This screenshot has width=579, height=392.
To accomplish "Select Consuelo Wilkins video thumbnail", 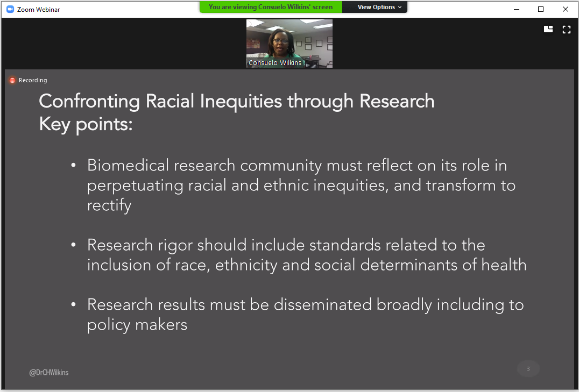I will tap(289, 43).
